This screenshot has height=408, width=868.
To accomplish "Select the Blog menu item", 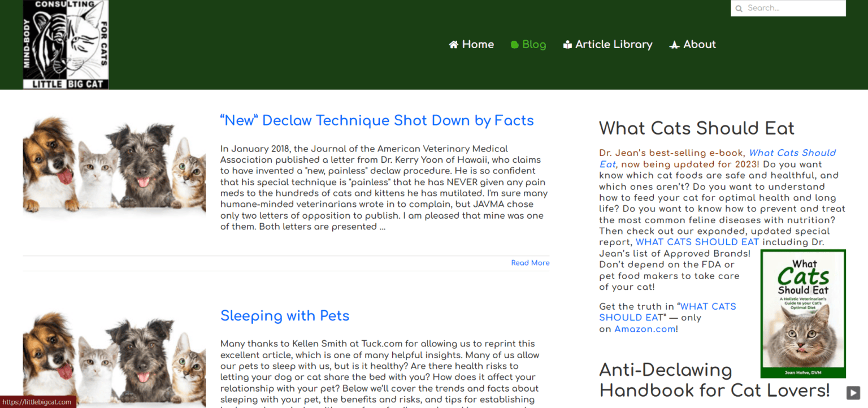I will click(x=533, y=44).
